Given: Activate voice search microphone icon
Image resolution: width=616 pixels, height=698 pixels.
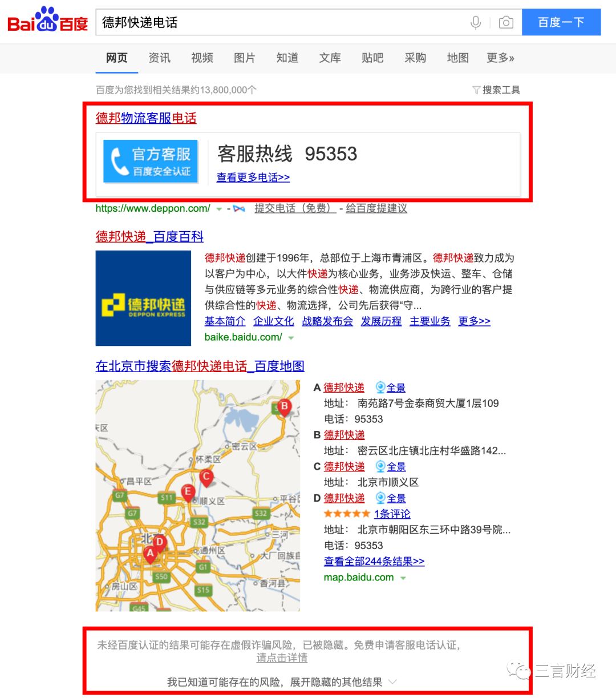Looking at the screenshot, I should [x=475, y=22].
